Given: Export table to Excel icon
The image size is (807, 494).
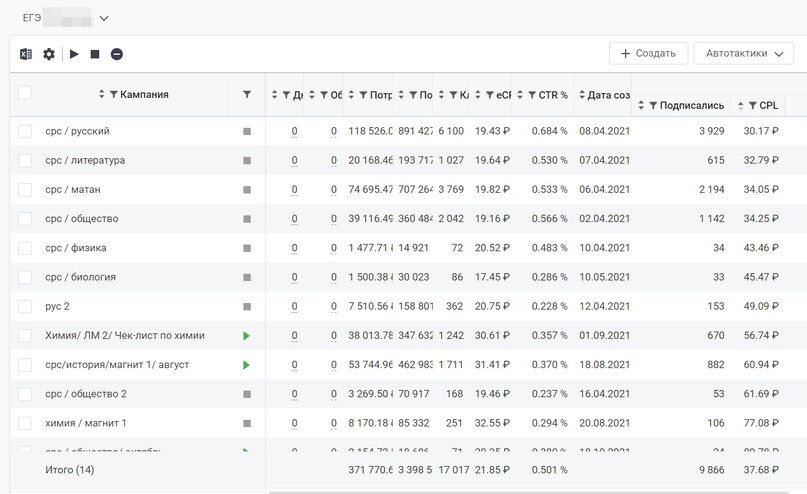Looking at the screenshot, I should 26,54.
